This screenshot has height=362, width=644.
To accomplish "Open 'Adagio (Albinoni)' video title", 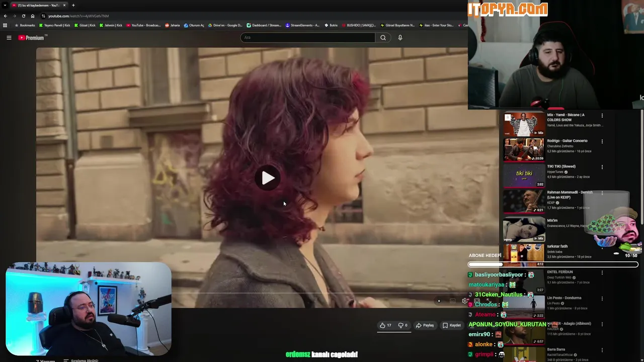I will (569, 324).
